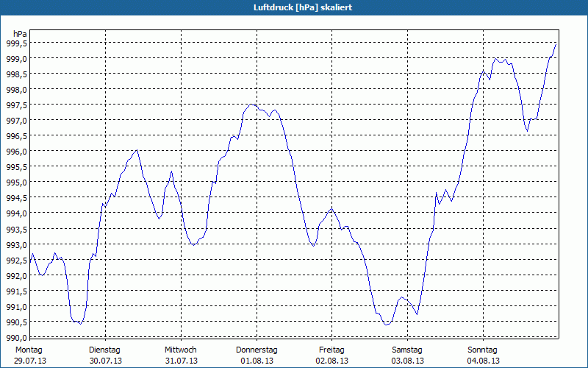
Task: Select the 999,0 y-axis value
Action: [16, 59]
